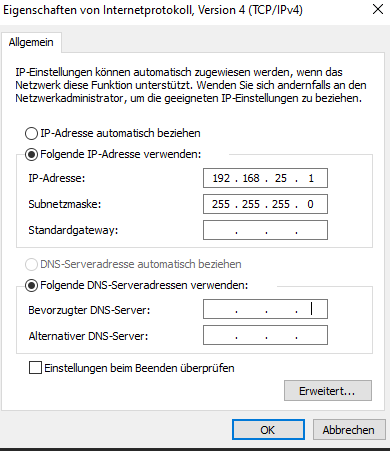Select Folgende DNS-Serveradressen verwenden option

point(31,285)
